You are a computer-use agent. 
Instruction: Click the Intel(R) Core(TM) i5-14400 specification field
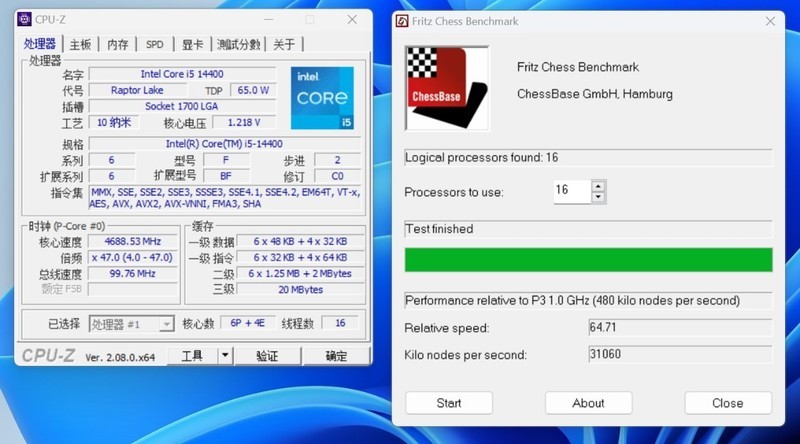224,144
